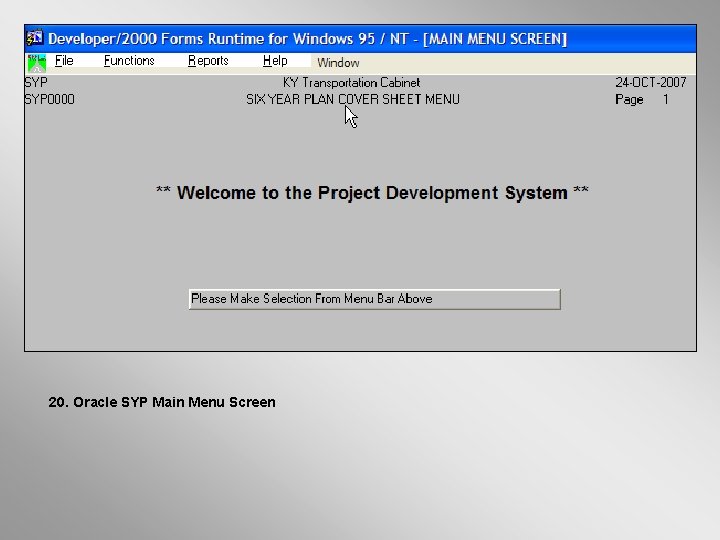Click the SYP0000 form code text
The image size is (720, 540).
50,99
